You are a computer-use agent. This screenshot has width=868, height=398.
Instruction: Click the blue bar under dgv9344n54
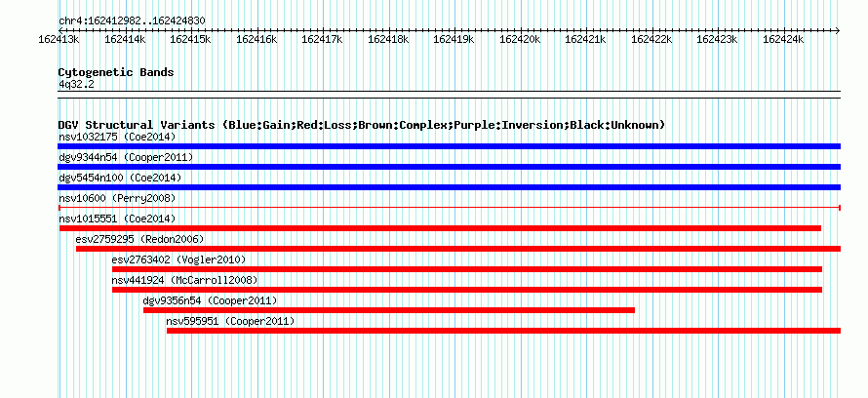click(x=449, y=167)
